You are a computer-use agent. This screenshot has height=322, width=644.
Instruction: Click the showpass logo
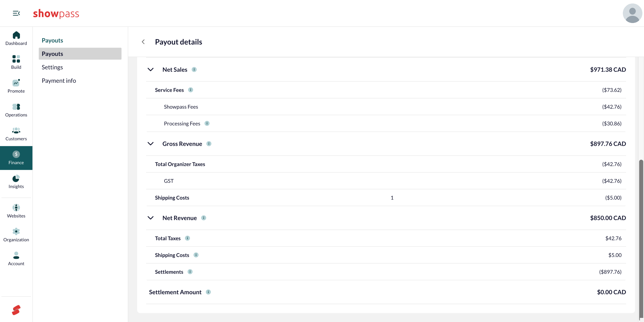click(56, 14)
